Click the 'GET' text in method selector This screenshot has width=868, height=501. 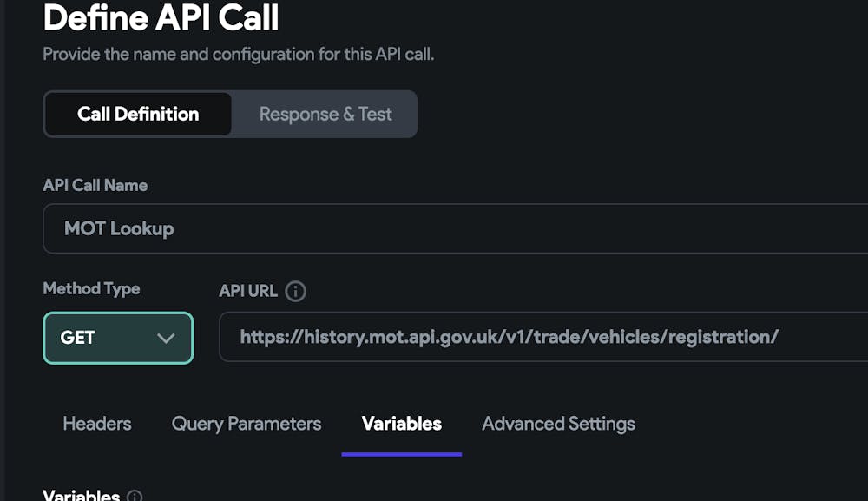pos(78,338)
